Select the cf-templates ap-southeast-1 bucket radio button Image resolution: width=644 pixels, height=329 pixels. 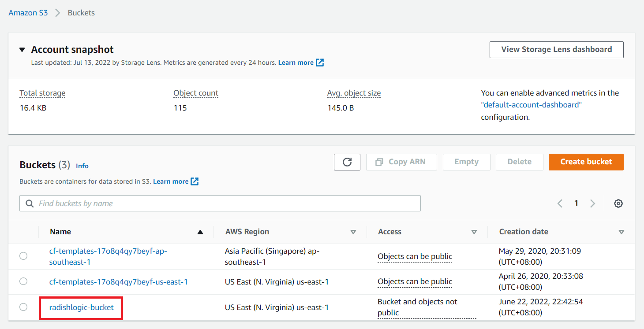click(x=23, y=256)
